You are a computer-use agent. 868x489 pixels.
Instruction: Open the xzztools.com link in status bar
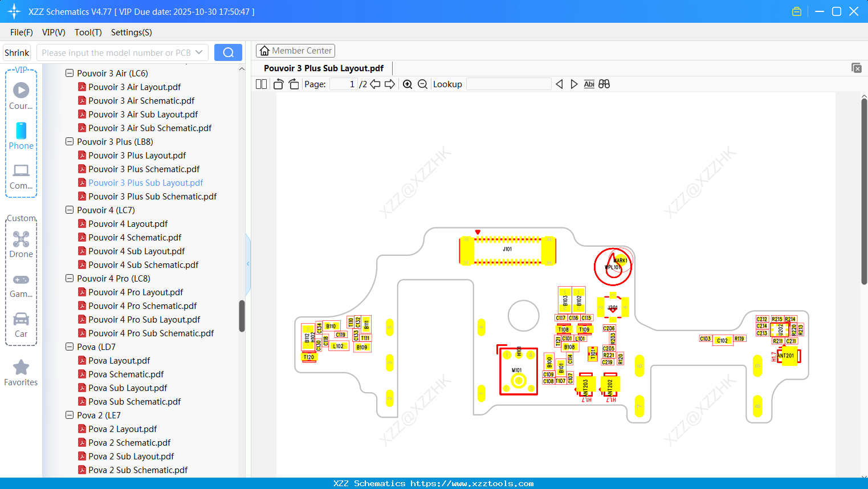(x=472, y=483)
